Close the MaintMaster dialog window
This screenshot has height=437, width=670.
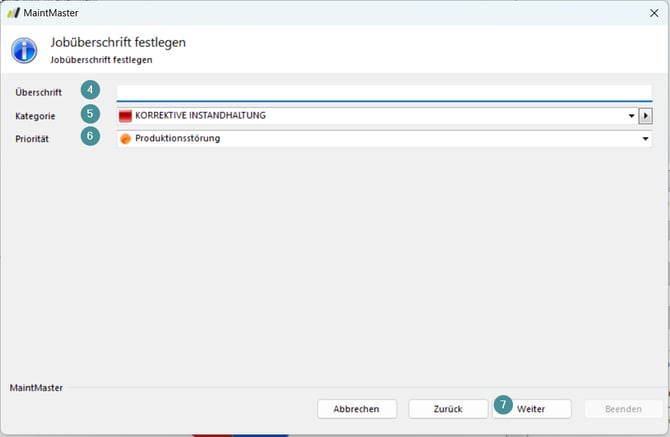click(651, 13)
